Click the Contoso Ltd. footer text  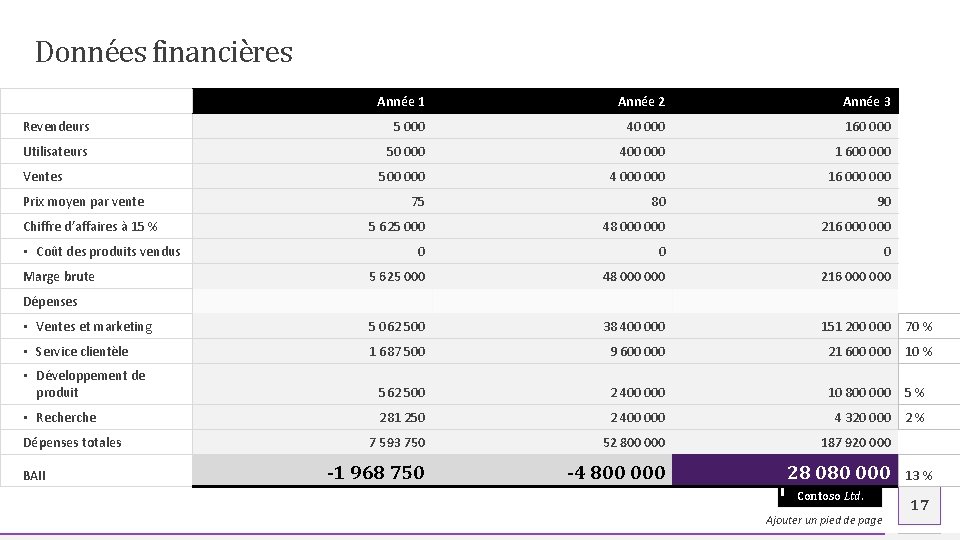click(830, 497)
